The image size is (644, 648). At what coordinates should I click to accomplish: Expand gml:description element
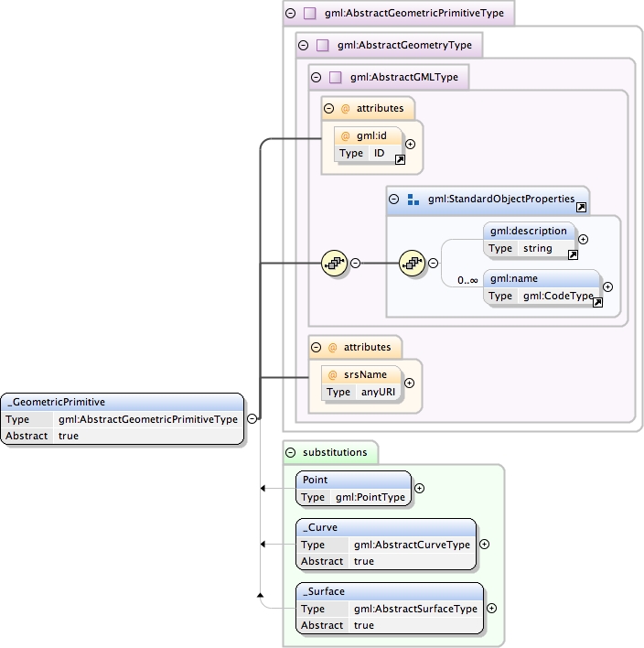click(x=583, y=239)
